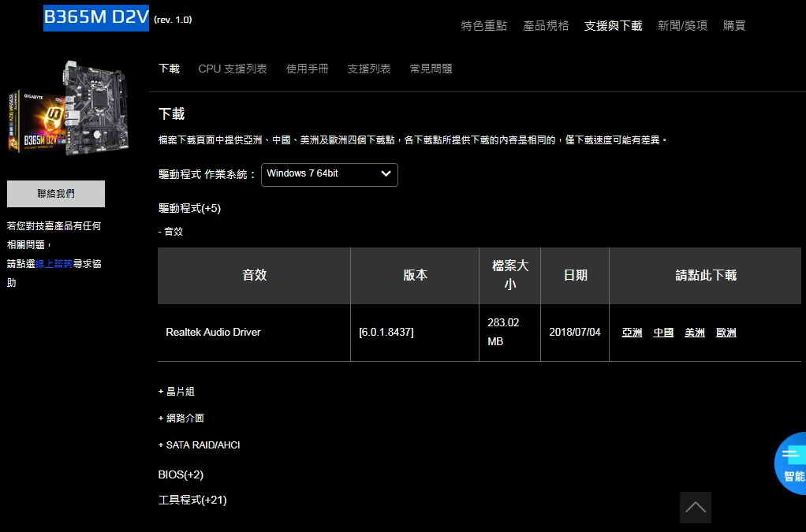The width and height of the screenshot is (806, 532).
Task: Collapse the 音效 driver section
Action: point(170,232)
